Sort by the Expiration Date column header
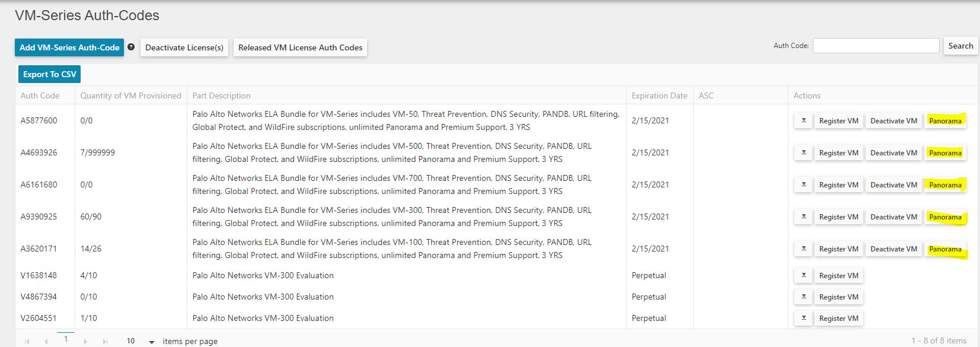The image size is (980, 347). click(x=659, y=95)
